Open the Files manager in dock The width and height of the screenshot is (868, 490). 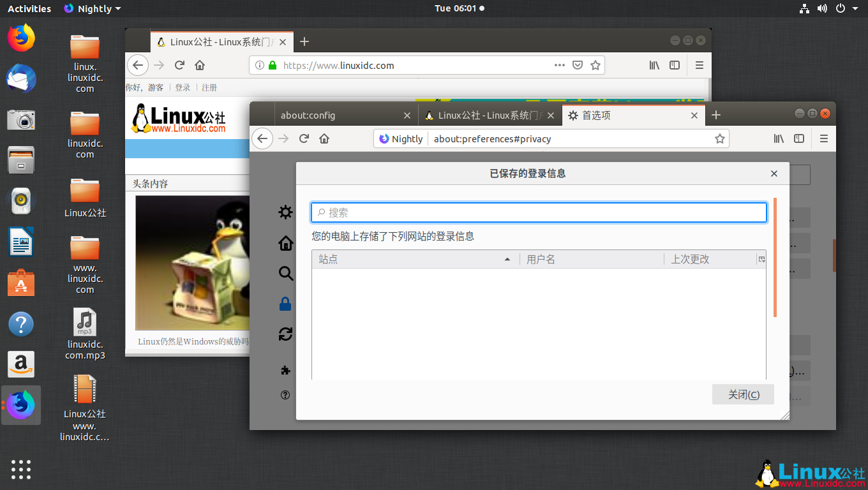tap(21, 160)
